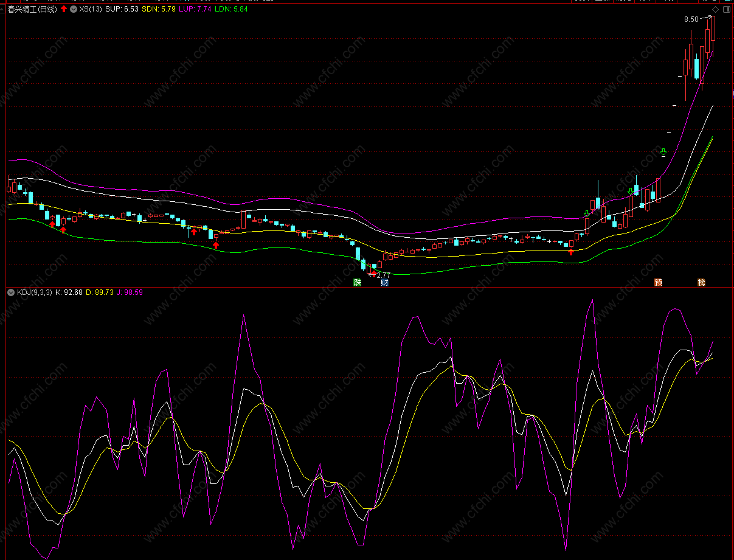Screen dimensions: 734x560
Task: Click the XS(13) indicator name
Action: pyautogui.click(x=91, y=9)
